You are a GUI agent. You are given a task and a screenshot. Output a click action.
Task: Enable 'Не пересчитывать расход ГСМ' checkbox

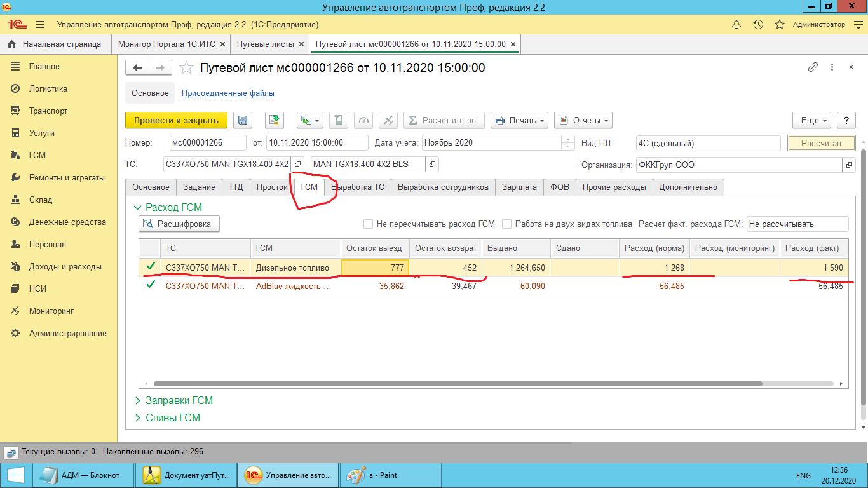pos(368,224)
